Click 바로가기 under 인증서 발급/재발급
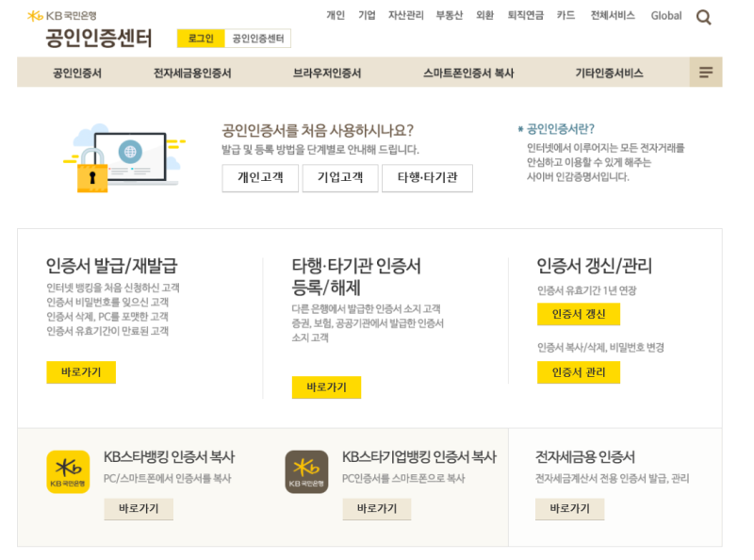Screen dimensions: 754x560 81,372
